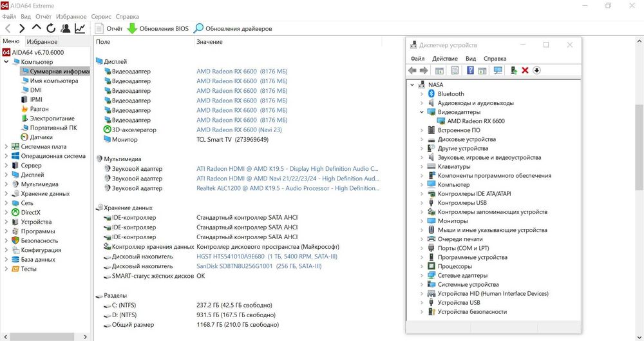The width and height of the screenshot is (644, 341).
Task: Expand the DirectX tree node
Action: [6, 212]
